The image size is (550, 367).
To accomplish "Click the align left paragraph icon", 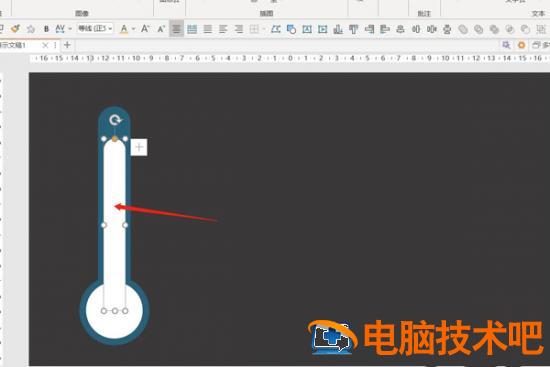I will click(x=223, y=29).
